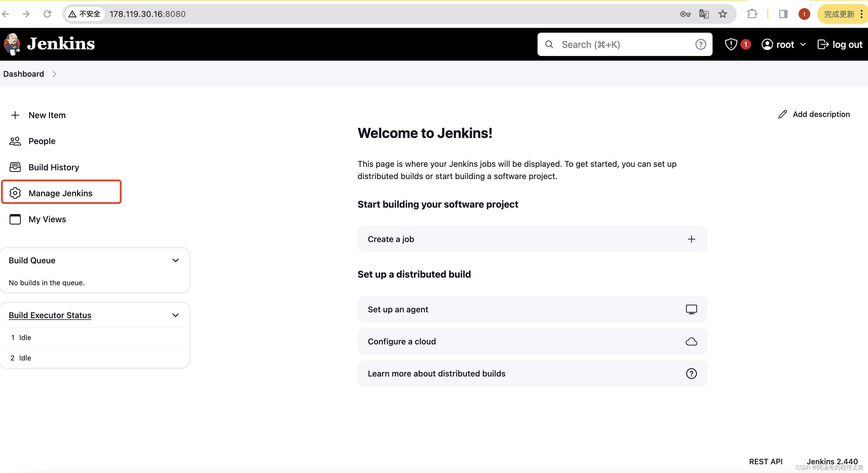Click the My Views window icon
Viewport: 868px width, 473px height.
[x=15, y=219]
